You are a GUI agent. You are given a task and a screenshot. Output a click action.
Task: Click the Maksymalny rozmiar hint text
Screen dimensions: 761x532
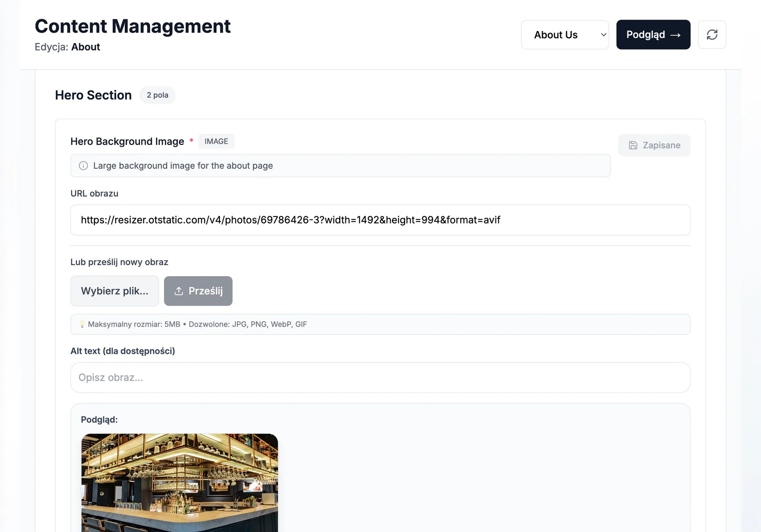pos(197,324)
